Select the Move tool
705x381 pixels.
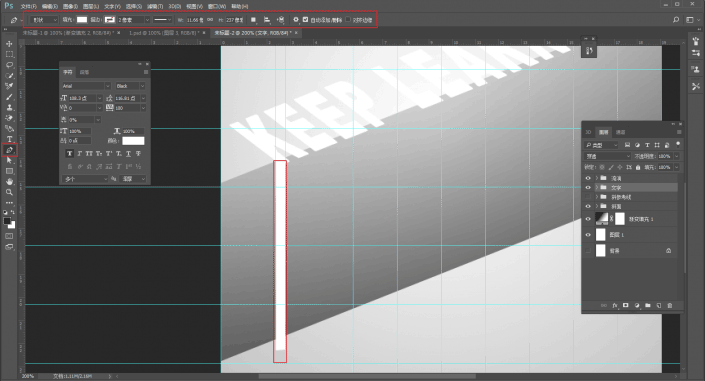point(9,44)
